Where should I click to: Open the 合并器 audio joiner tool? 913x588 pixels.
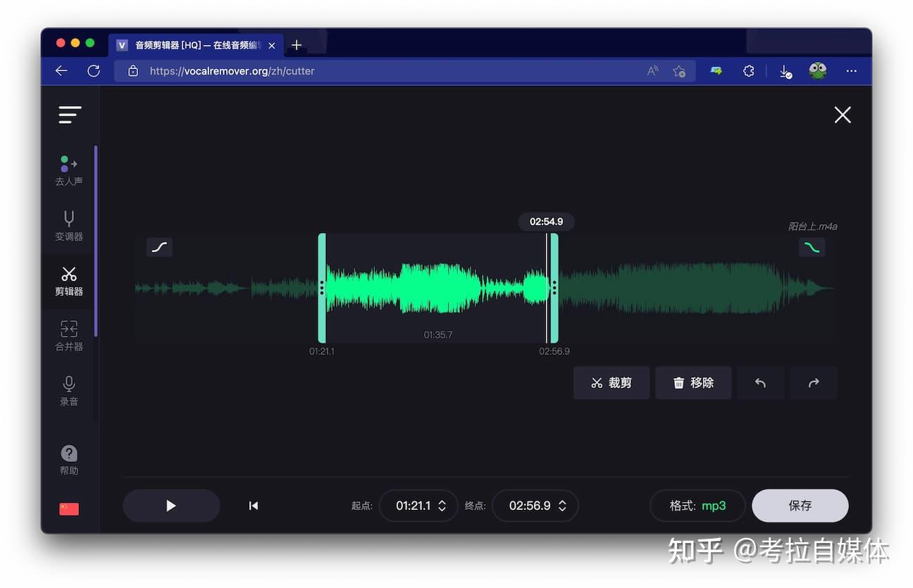68,336
